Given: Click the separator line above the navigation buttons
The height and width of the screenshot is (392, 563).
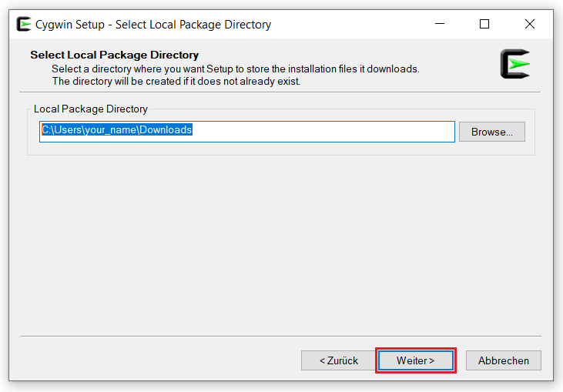Looking at the screenshot, I should tap(281, 336).
